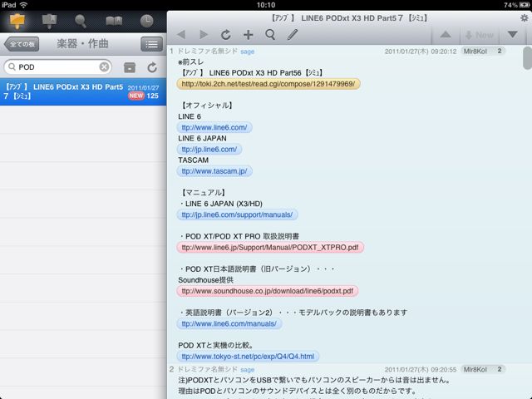Tap the 10:10 clock in status bar
The width and height of the screenshot is (532, 399).
(266, 5)
